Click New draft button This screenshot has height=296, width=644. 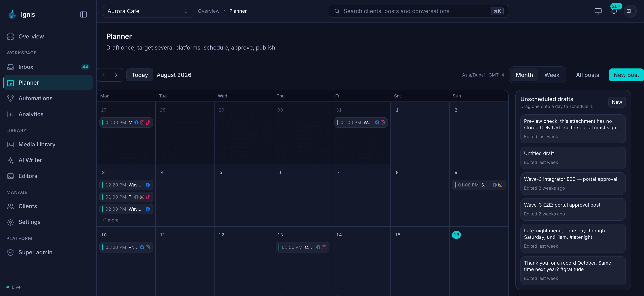point(617,102)
